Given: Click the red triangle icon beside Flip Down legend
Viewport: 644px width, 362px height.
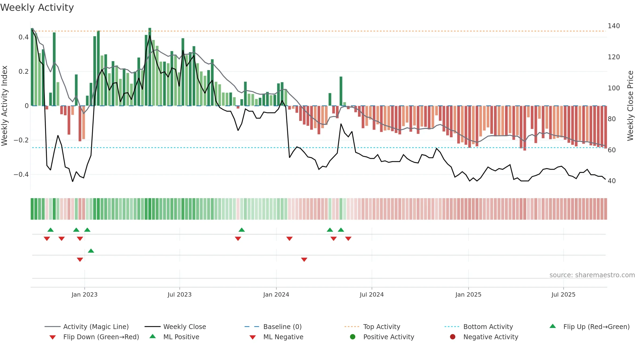Looking at the screenshot, I should (x=53, y=337).
